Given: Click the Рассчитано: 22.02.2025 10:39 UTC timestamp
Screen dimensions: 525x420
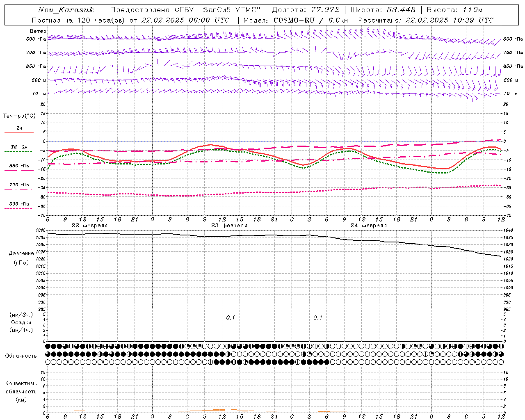Looking at the screenshot, I should point(426,20).
